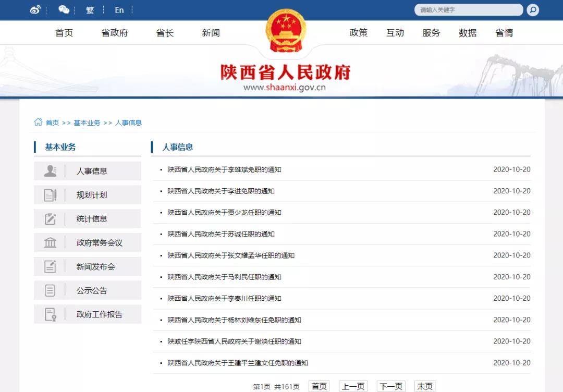Open 互动 navigation item
This screenshot has height=392, width=563.
pyautogui.click(x=395, y=33)
